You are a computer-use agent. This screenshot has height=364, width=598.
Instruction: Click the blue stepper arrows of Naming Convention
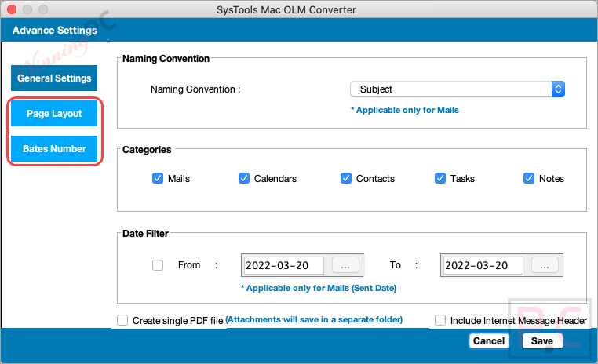click(x=558, y=89)
